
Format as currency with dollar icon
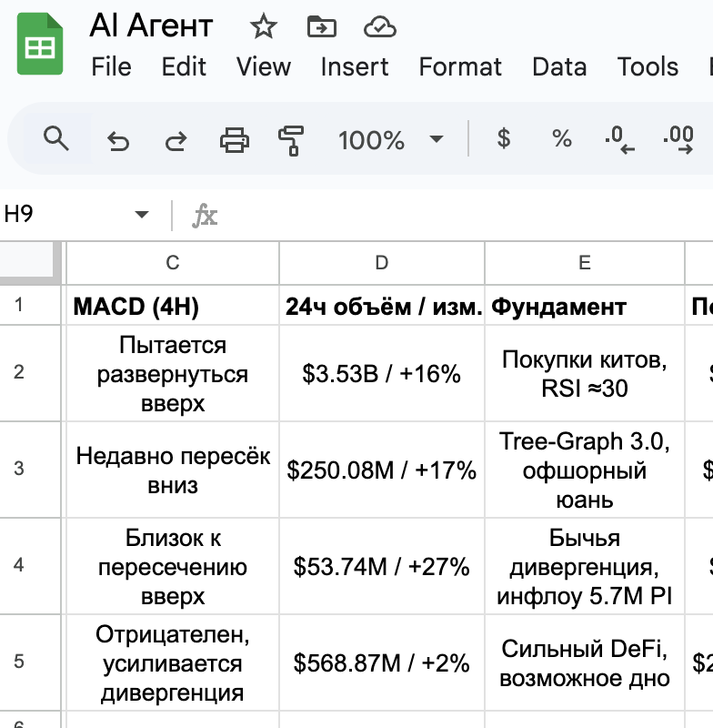[x=504, y=138]
